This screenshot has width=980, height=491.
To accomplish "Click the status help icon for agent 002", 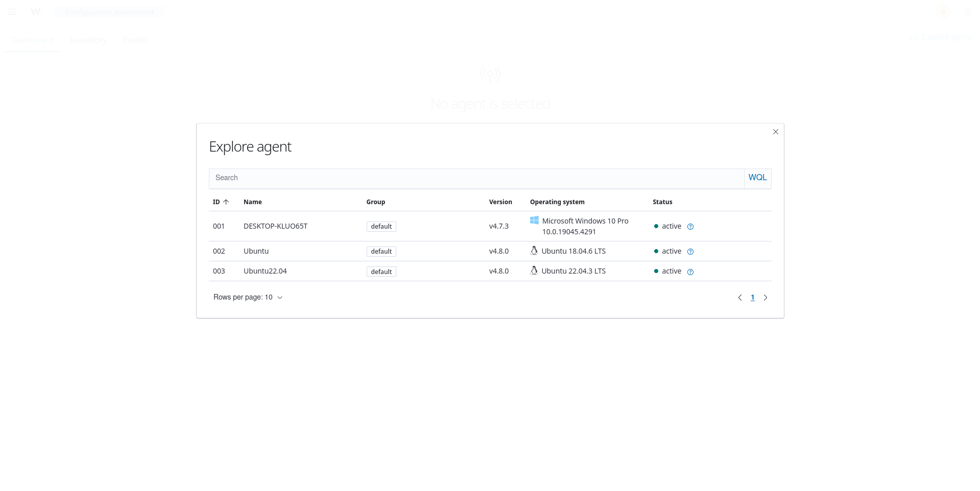I will tap(690, 252).
